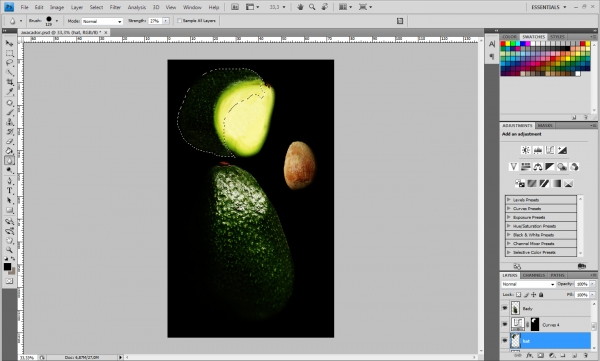
Task: Select the Move tool
Action: click(x=9, y=43)
